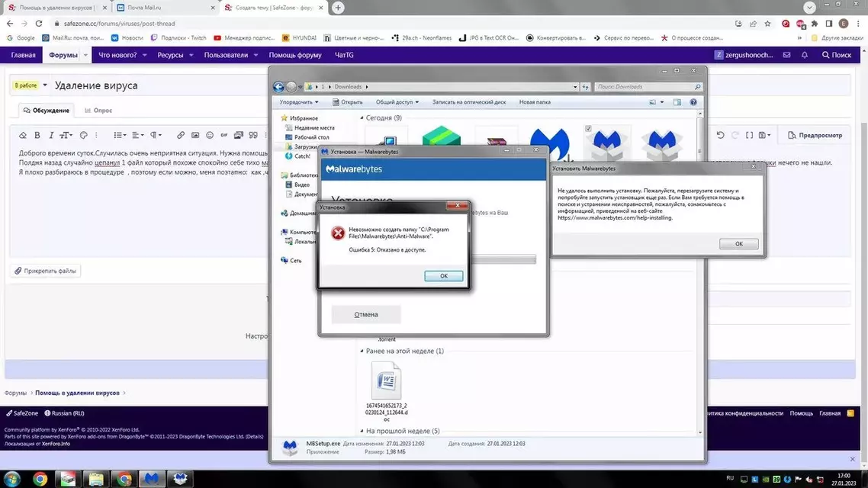Open forum alerts bell icon
Screen dimensions: 868x488
click(805, 55)
